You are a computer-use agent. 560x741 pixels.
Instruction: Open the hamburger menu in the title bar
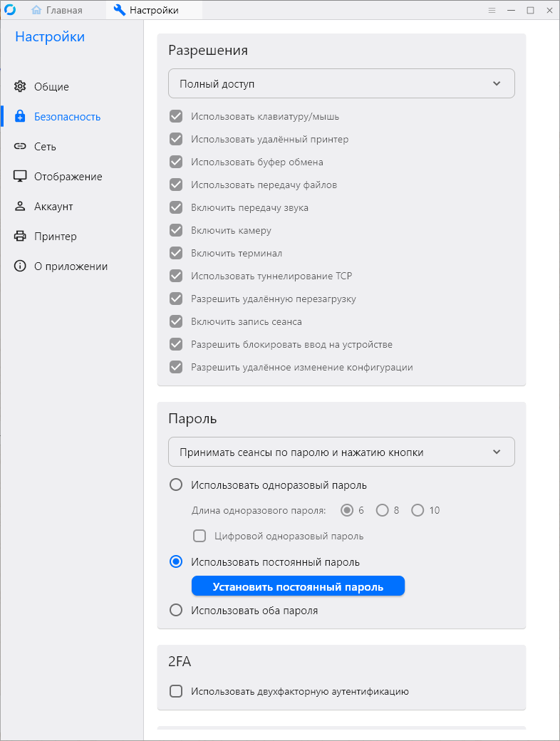coord(492,10)
